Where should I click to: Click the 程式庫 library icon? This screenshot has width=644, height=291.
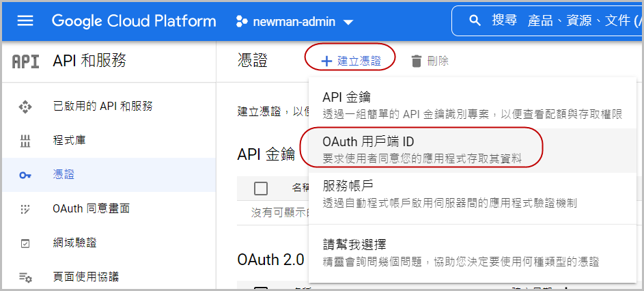(x=25, y=141)
